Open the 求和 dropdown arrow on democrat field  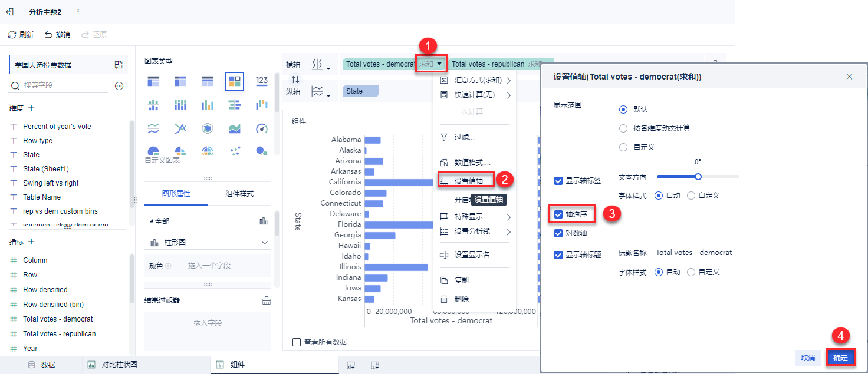(439, 64)
